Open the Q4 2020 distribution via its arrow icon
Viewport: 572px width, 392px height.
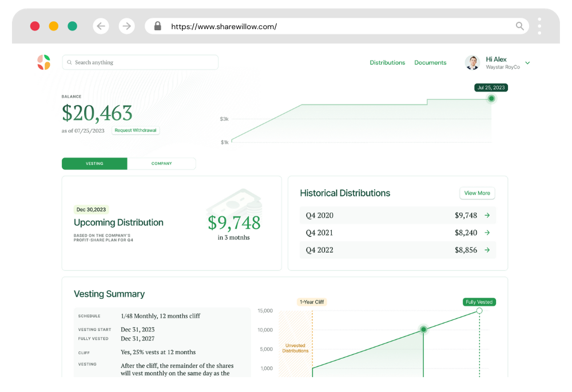[x=487, y=215]
